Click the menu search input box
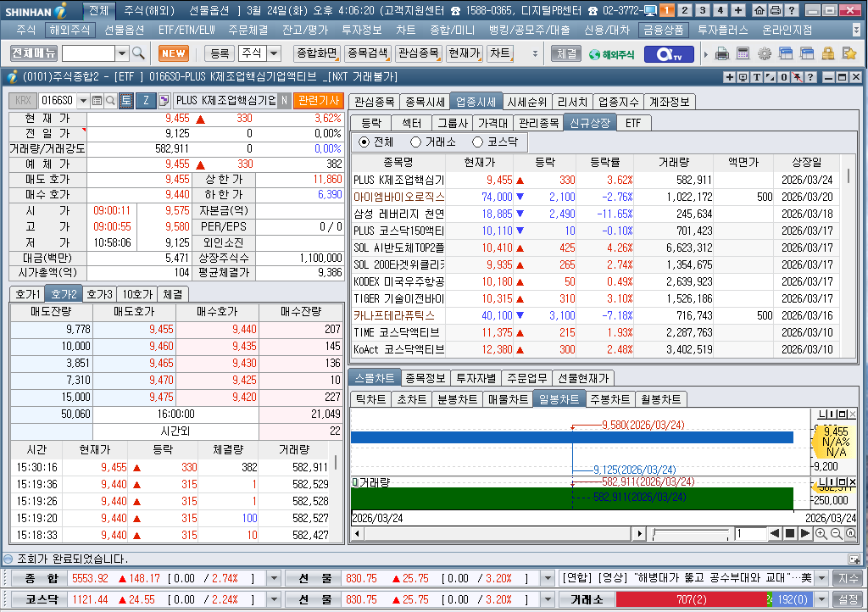 pos(88,53)
